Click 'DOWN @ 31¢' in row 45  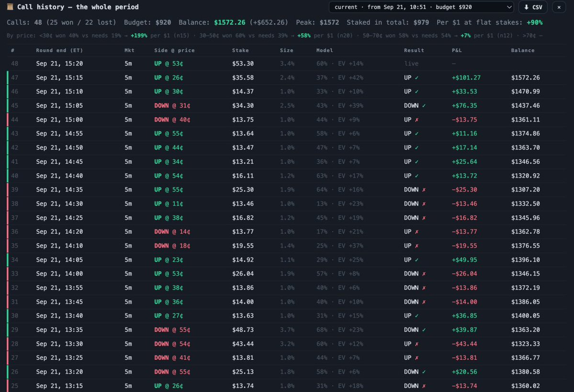tap(172, 105)
